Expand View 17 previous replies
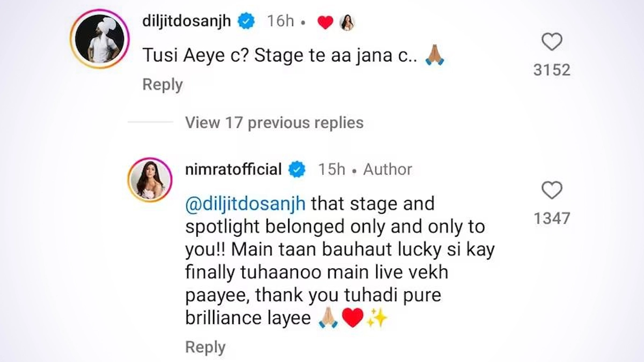Viewport: 644px width, 362px height. click(274, 122)
